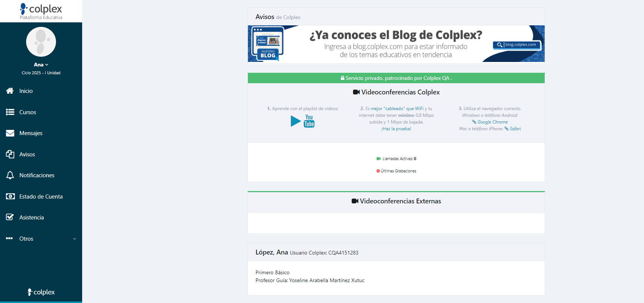Open the YouTube logo link
Image resolution: width=644 pixels, height=303 pixels.
coord(309,121)
